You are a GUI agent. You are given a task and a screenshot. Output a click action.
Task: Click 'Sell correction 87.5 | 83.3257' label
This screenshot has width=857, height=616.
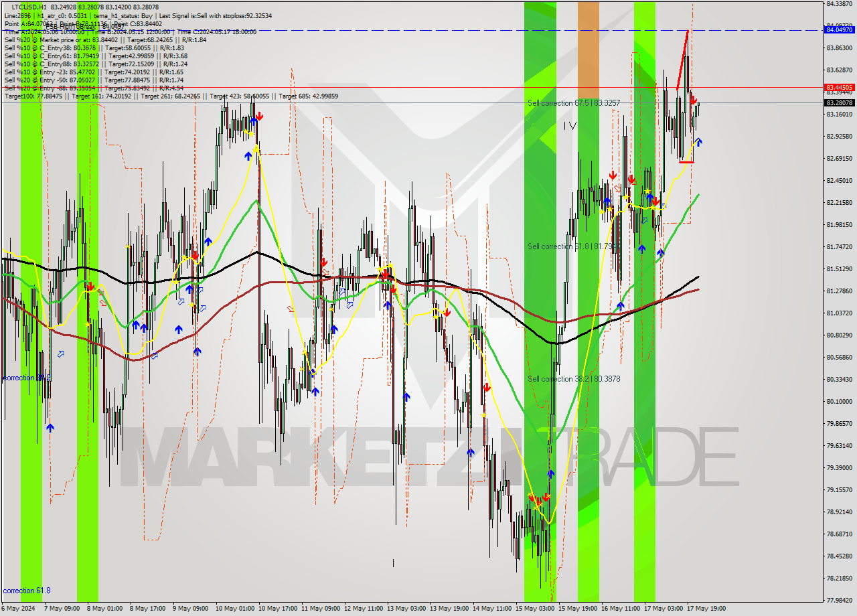[574, 103]
